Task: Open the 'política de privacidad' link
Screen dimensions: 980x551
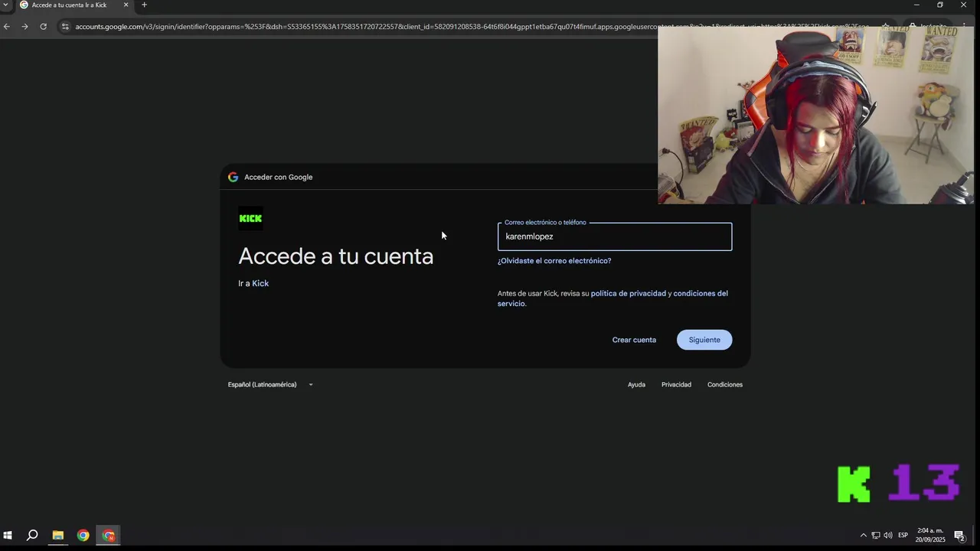Action: click(629, 293)
